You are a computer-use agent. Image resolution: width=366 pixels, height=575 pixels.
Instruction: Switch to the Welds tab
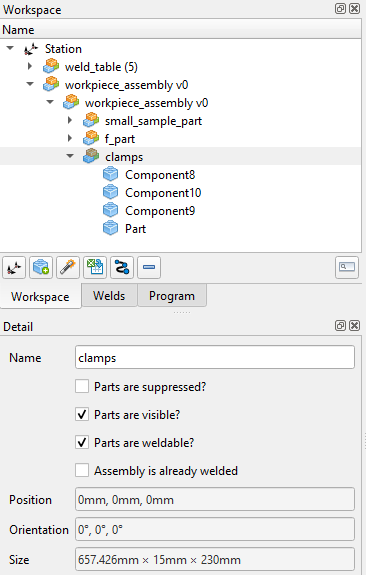[x=109, y=295]
